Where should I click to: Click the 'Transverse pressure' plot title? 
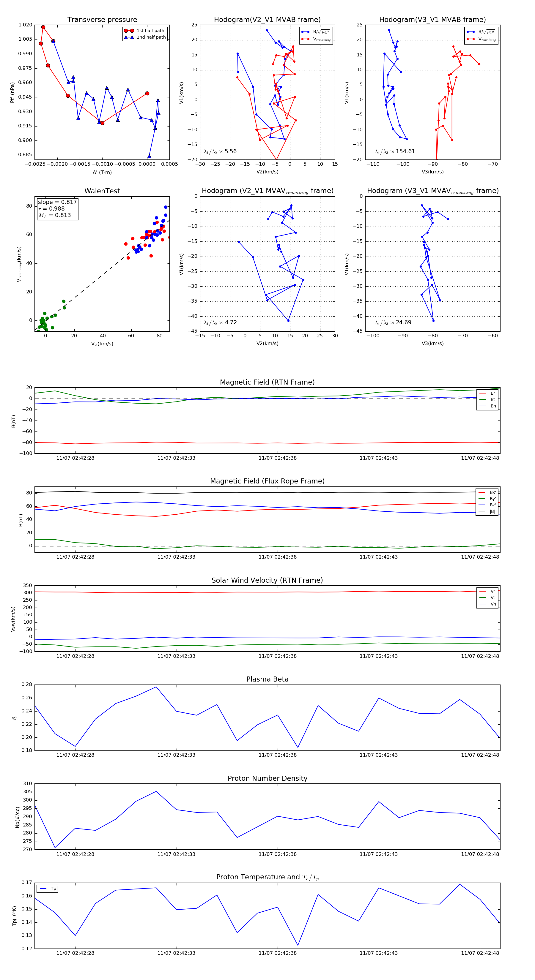point(102,20)
